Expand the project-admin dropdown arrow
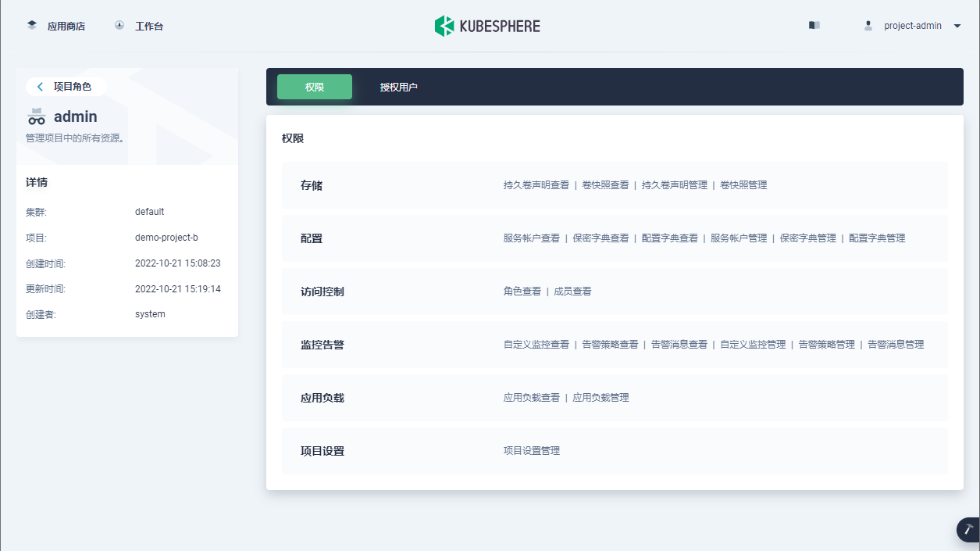The image size is (980, 551). click(x=957, y=26)
